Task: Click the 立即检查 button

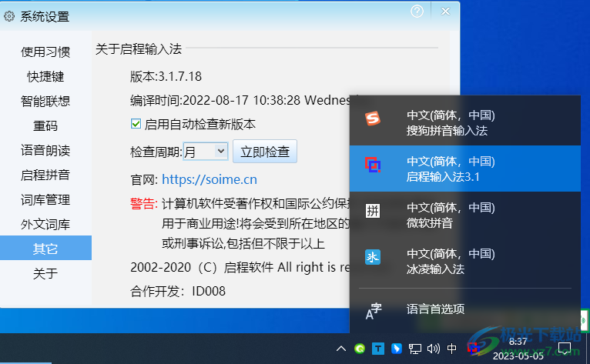Action: coord(265,152)
